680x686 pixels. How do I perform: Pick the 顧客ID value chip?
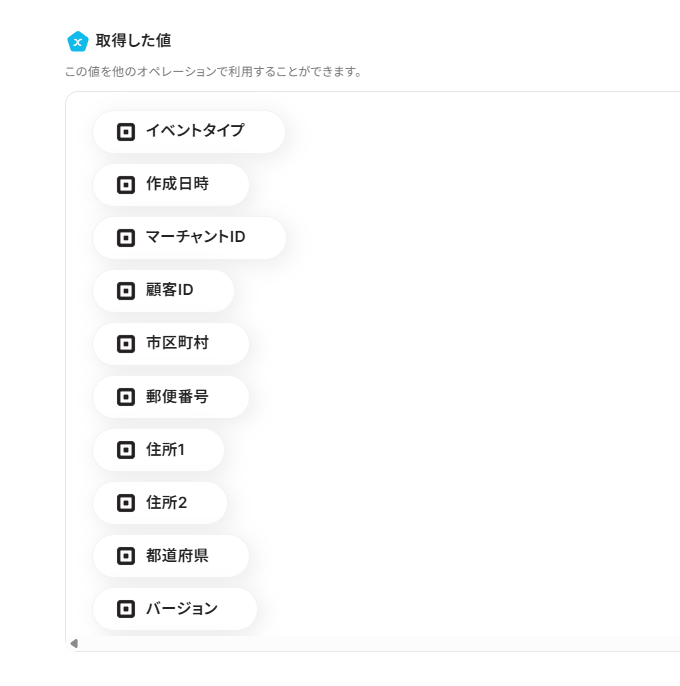(x=163, y=291)
